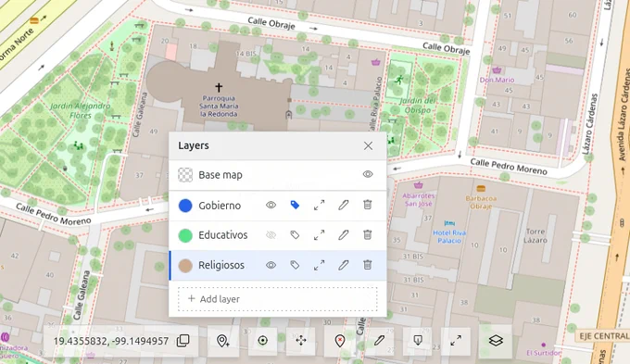This screenshot has height=364, width=630.
Task: Hide the Gobierno layer with eye icon
Action: click(x=271, y=205)
